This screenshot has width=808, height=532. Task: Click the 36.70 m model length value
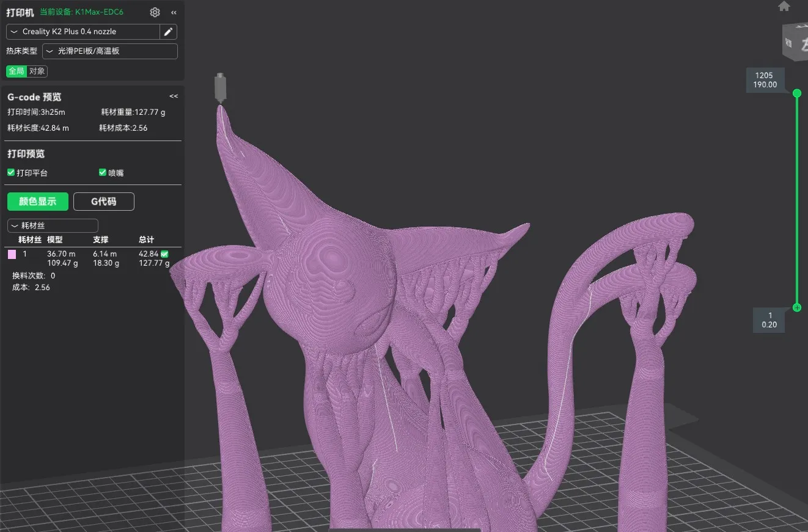(x=61, y=254)
